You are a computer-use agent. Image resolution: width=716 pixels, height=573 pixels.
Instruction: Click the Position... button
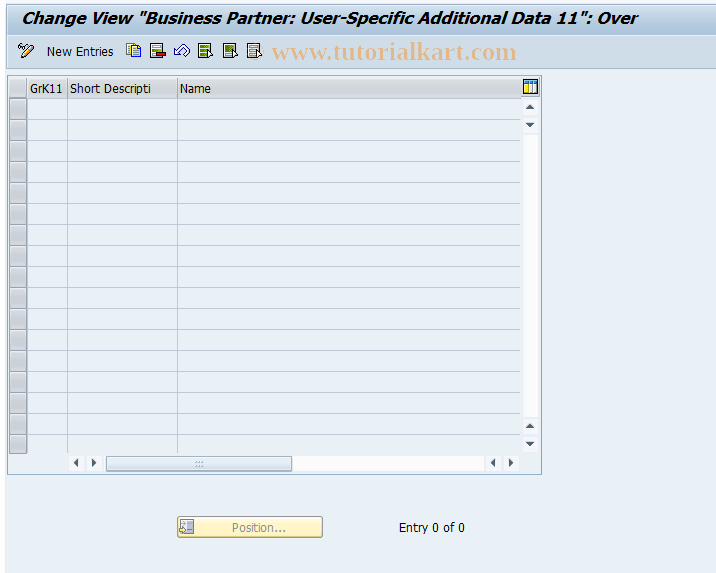(250, 527)
